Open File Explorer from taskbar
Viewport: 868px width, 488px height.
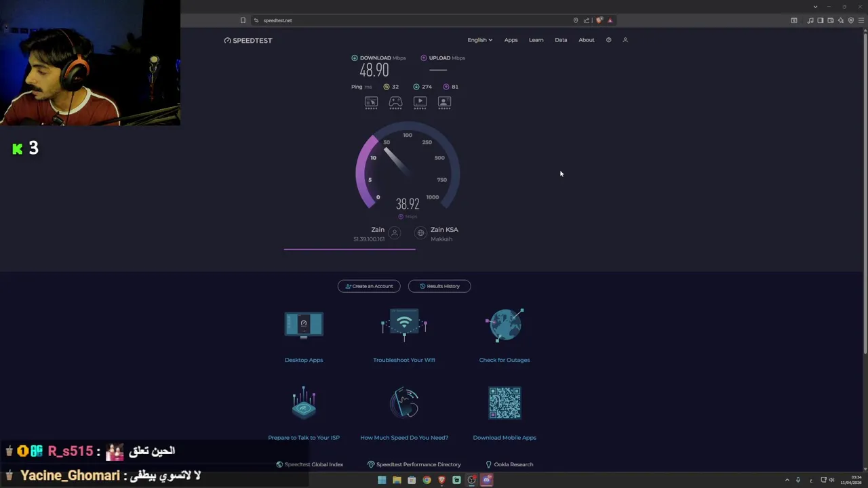(x=397, y=480)
